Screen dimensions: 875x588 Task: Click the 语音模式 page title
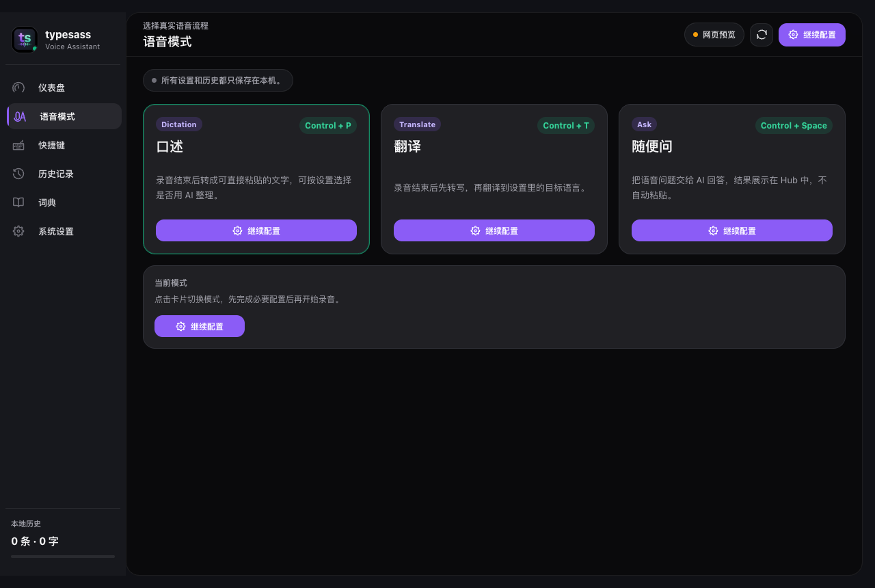pos(167,42)
